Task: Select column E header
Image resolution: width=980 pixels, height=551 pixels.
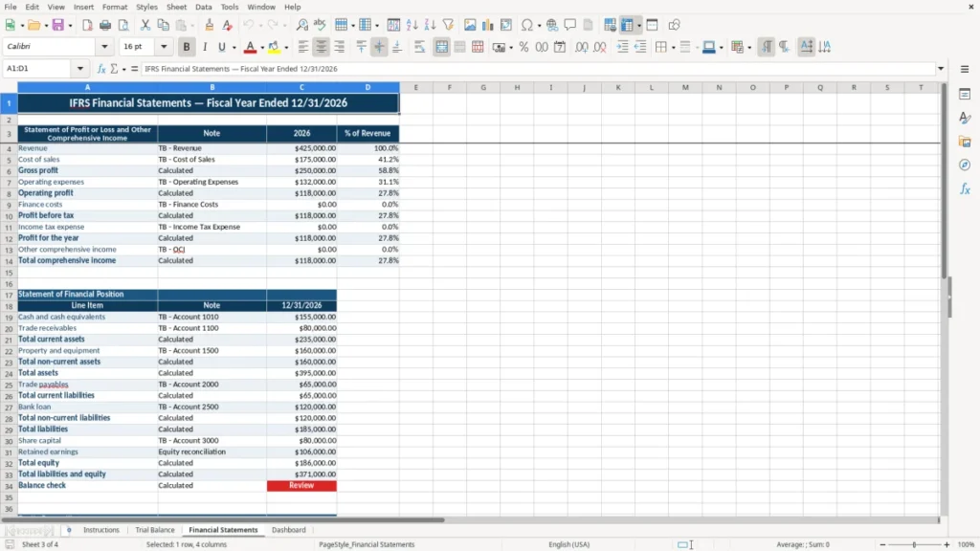Action: point(415,87)
